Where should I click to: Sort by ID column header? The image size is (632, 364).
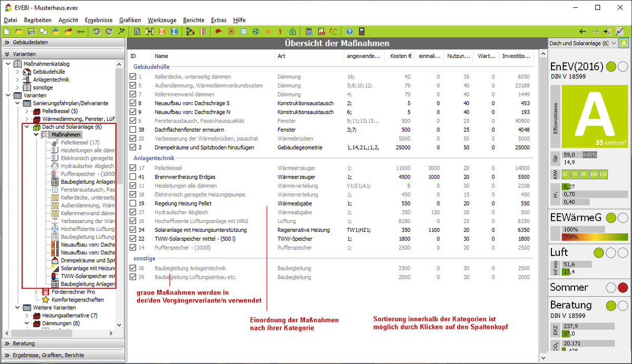click(140, 56)
